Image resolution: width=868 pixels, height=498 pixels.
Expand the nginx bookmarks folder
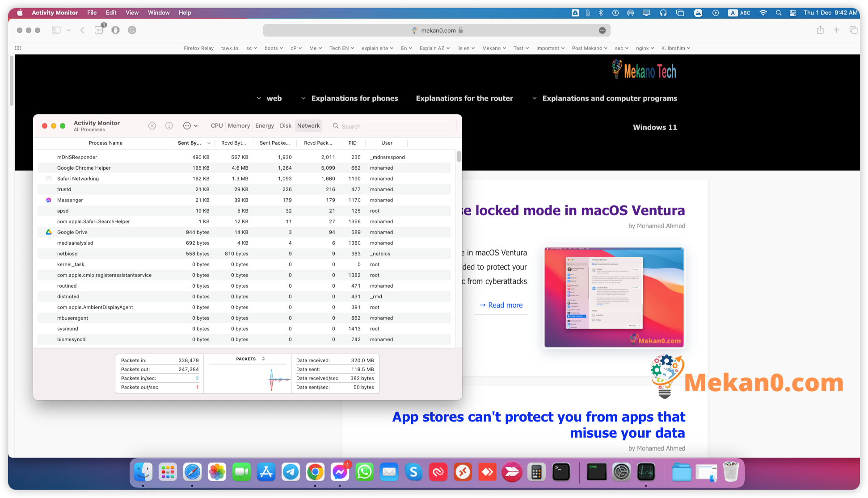(x=645, y=48)
